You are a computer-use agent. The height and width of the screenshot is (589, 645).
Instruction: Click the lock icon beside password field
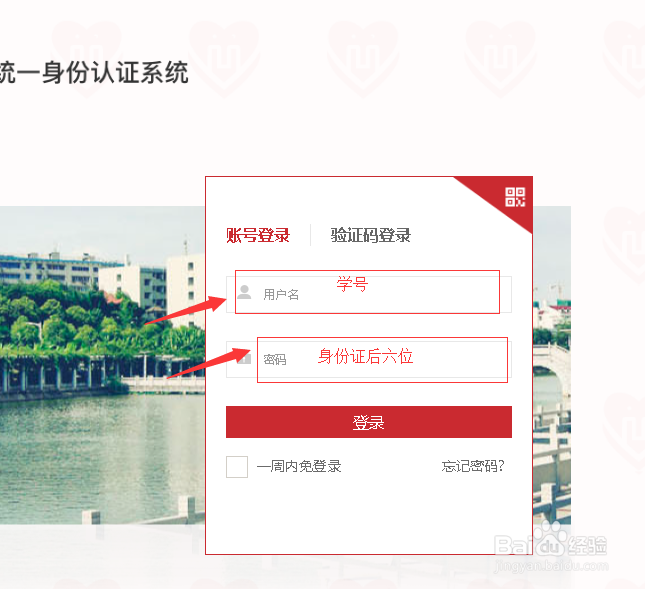click(244, 359)
